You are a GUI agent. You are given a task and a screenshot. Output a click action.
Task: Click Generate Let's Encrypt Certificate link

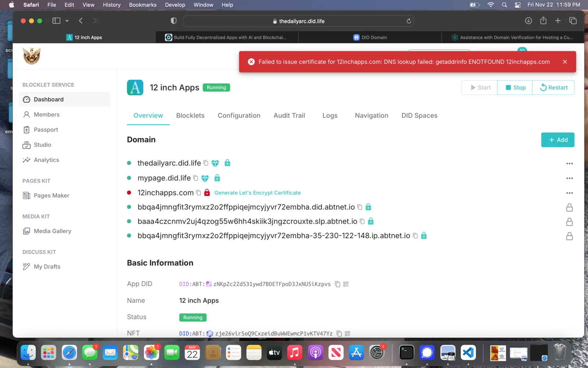258,193
